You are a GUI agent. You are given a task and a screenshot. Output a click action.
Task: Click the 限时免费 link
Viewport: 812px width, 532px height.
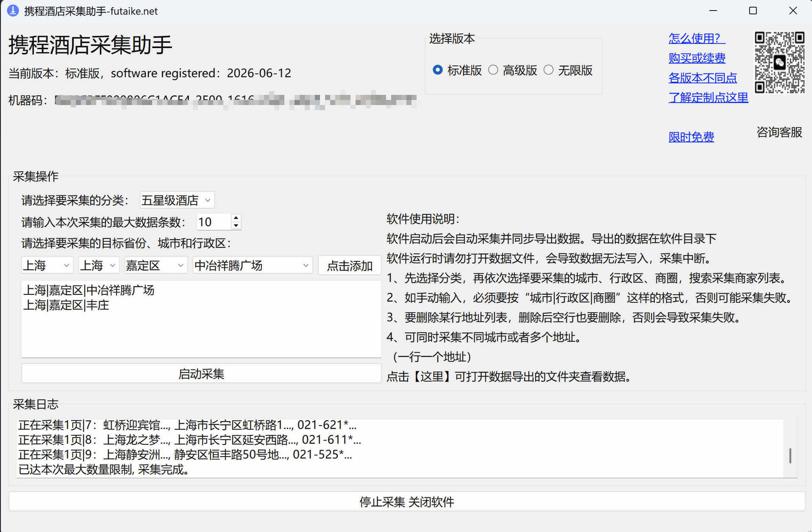[691, 137]
